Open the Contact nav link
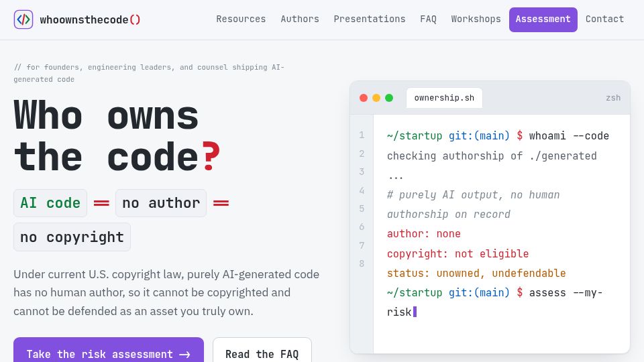 coord(604,19)
